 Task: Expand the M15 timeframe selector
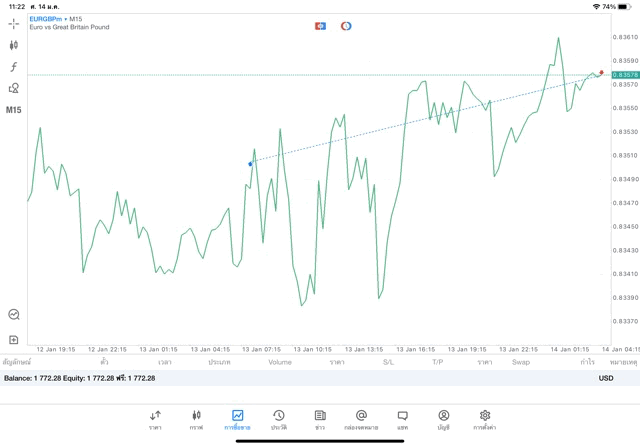pos(14,109)
